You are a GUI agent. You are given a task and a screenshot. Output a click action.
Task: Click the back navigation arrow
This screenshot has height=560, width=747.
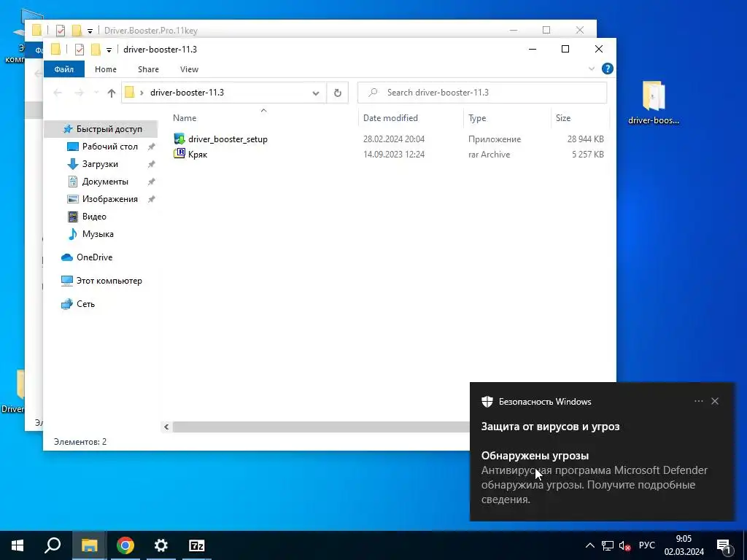click(x=58, y=93)
